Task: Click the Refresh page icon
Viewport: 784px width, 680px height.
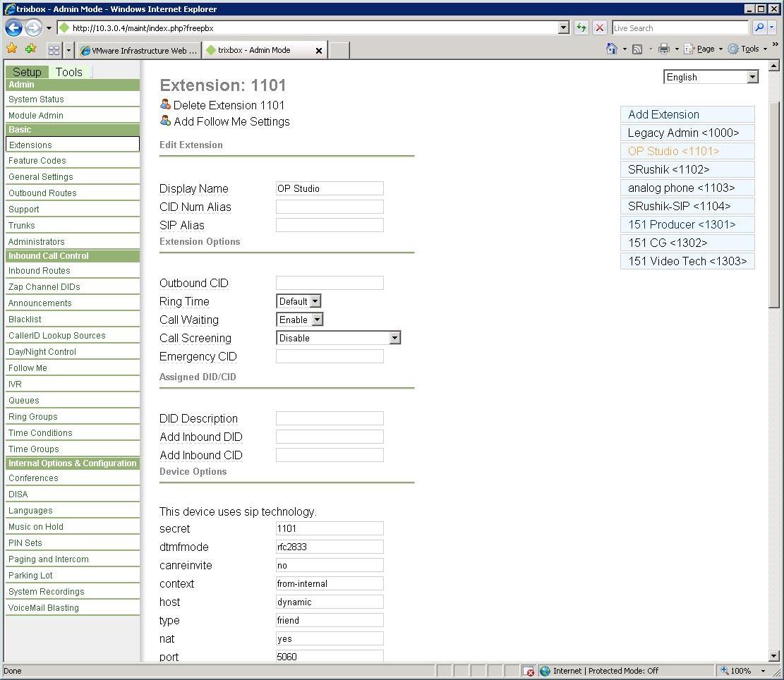Action: pyautogui.click(x=581, y=28)
